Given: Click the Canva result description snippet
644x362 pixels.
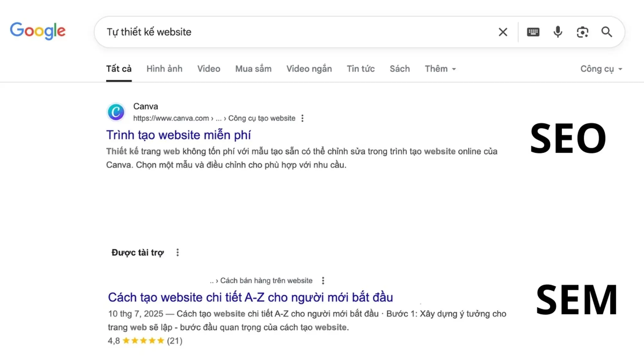Looking at the screenshot, I should click(x=302, y=158).
